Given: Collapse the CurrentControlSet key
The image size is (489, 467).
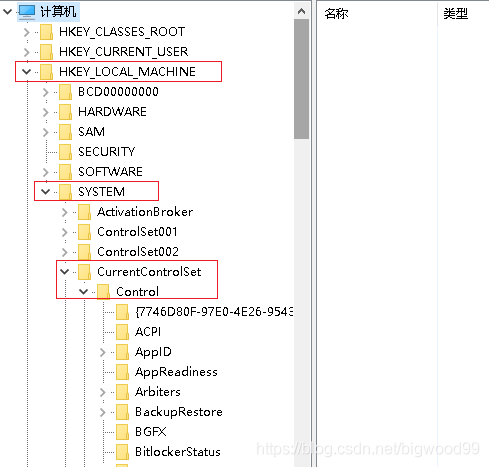Looking at the screenshot, I should [64, 272].
